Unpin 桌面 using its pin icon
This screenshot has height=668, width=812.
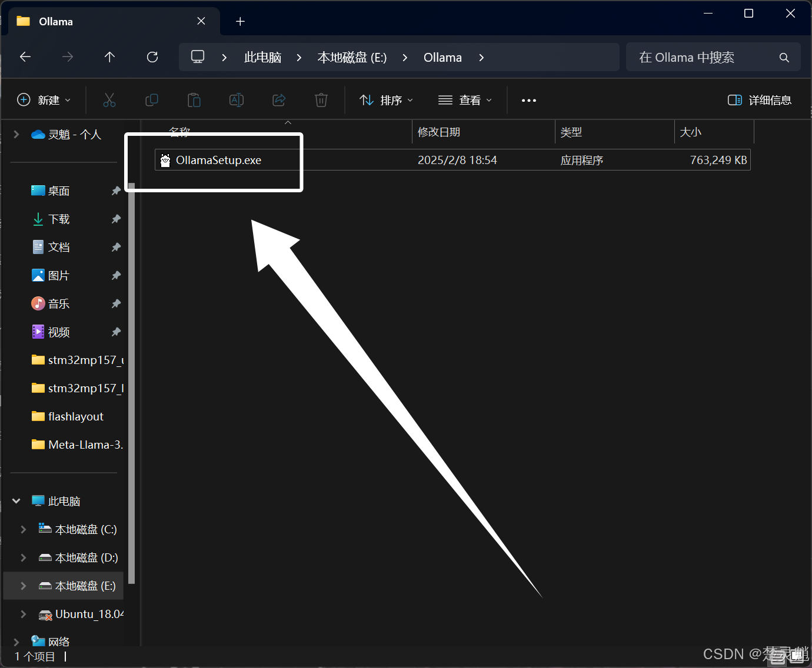116,191
